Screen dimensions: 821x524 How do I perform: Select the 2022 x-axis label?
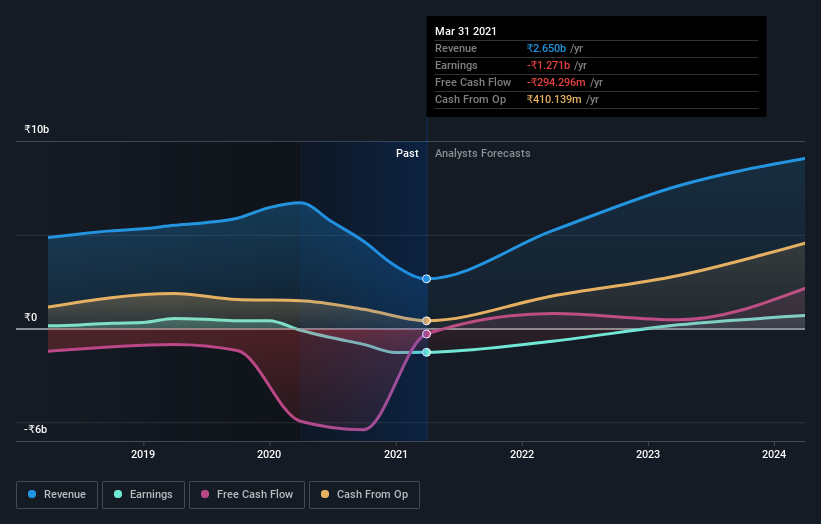[x=522, y=454]
